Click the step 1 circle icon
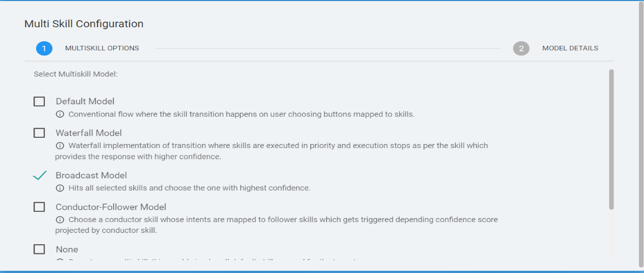644x273 pixels. coord(44,48)
